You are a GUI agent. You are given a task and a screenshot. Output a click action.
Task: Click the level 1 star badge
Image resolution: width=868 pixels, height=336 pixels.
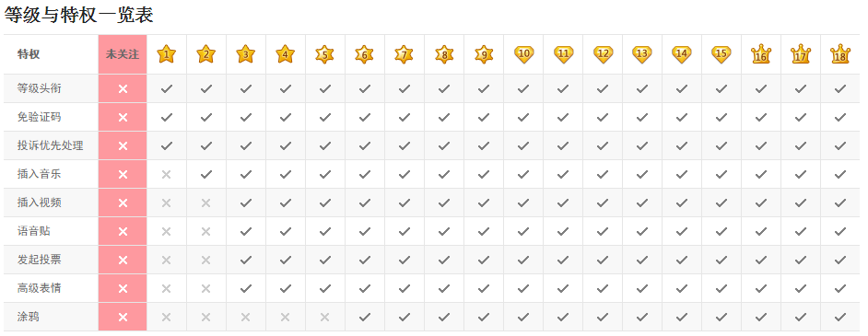pyautogui.click(x=166, y=54)
